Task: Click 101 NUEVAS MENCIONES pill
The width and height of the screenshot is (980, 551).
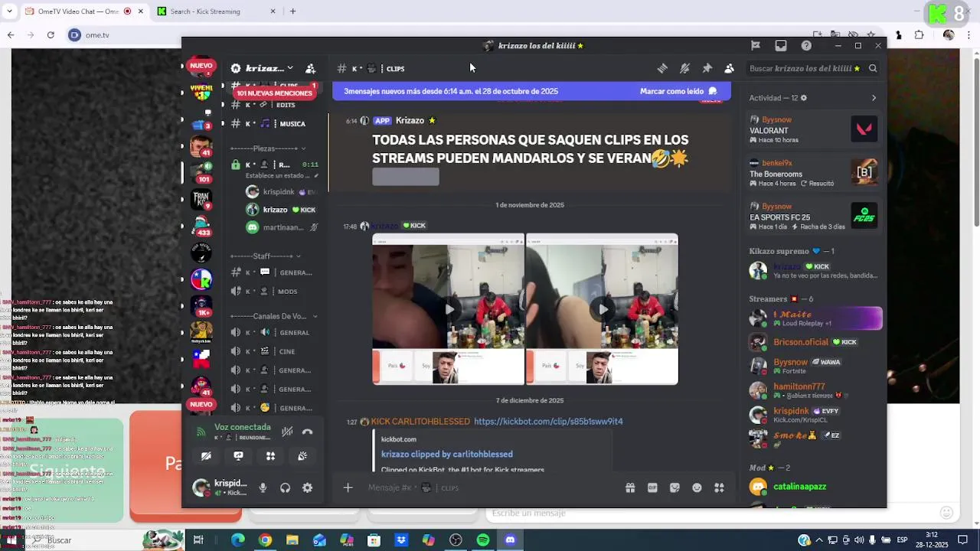Action: tap(274, 93)
